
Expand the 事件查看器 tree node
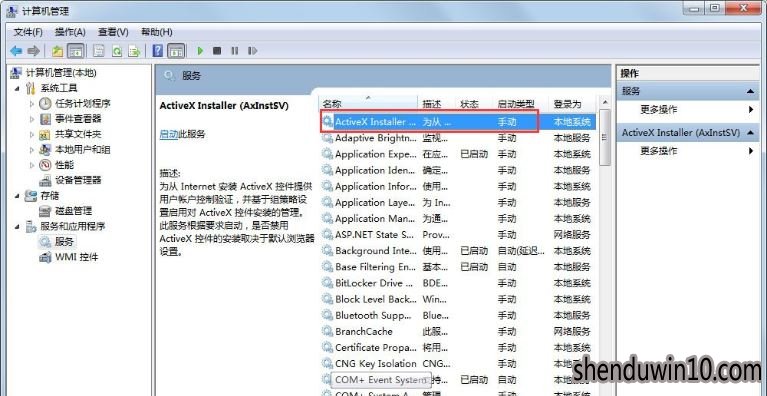point(32,119)
